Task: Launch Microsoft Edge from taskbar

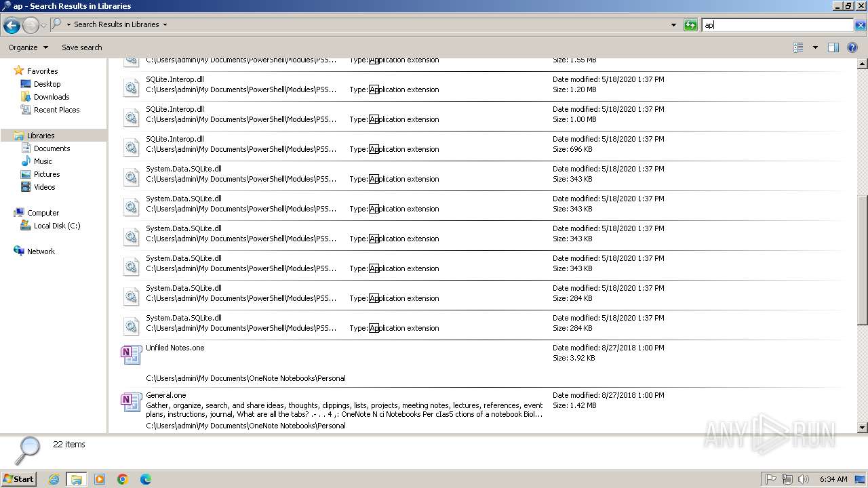Action: click(x=146, y=479)
